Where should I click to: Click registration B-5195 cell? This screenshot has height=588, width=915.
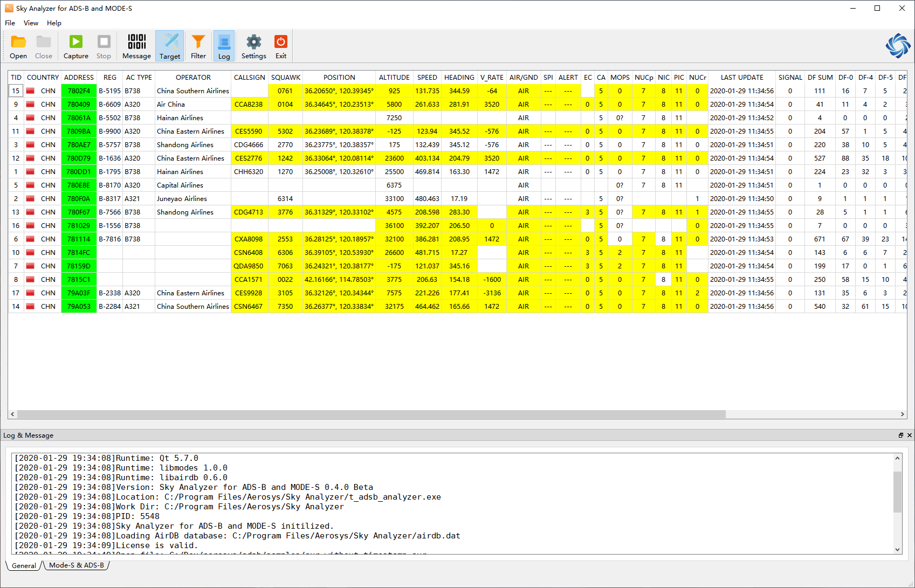pos(109,91)
